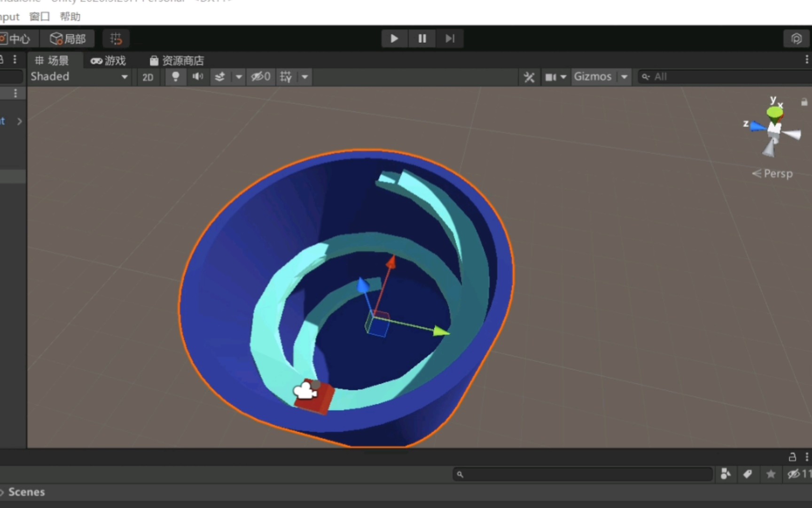812x508 pixels.
Task: Open the Gizmos dropdown arrow
Action: pos(624,77)
